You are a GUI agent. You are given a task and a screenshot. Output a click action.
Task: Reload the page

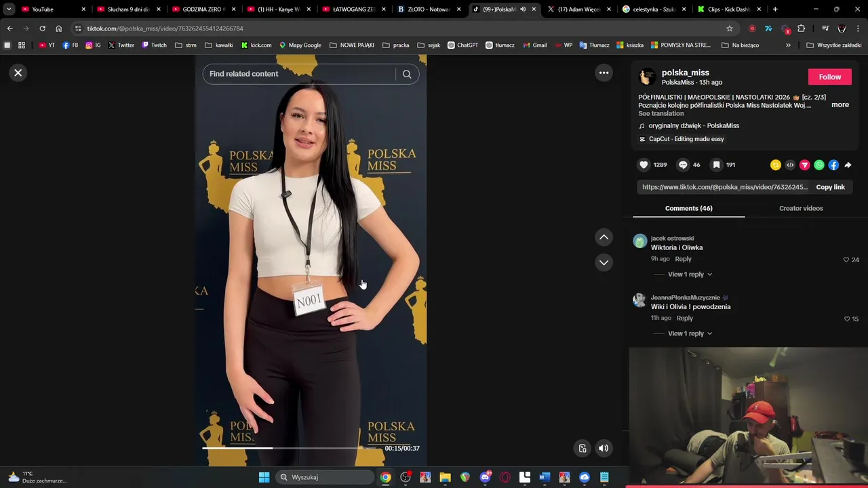42,28
